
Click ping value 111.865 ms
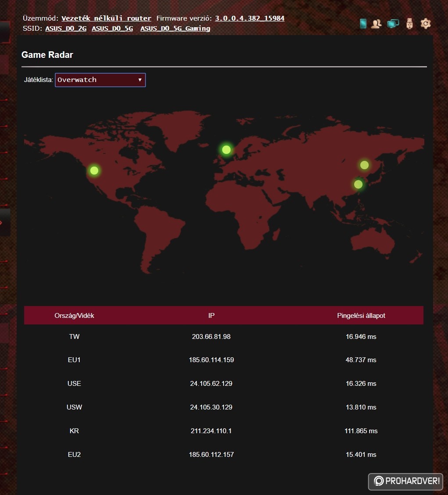pos(361,431)
